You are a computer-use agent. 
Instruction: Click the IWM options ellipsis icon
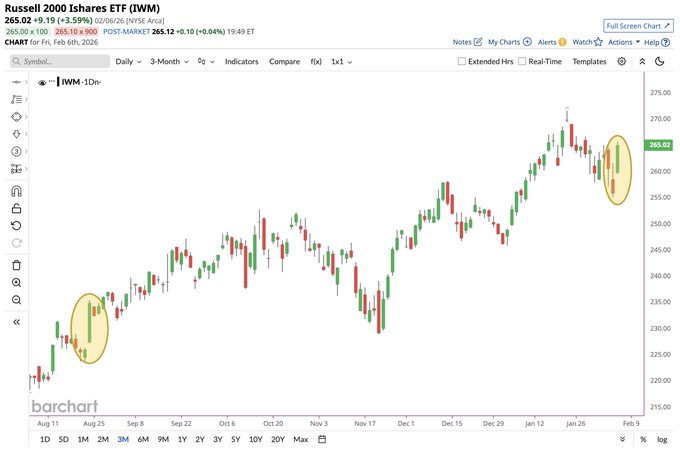click(x=52, y=81)
